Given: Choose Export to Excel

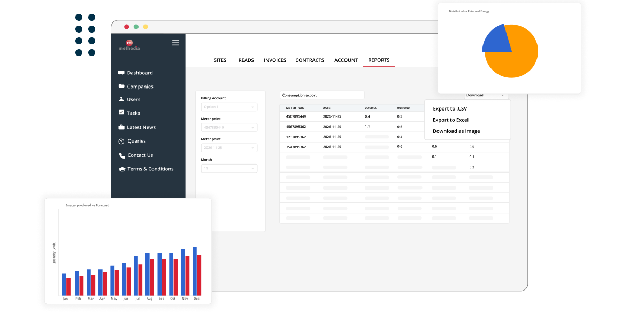Looking at the screenshot, I should [x=451, y=120].
